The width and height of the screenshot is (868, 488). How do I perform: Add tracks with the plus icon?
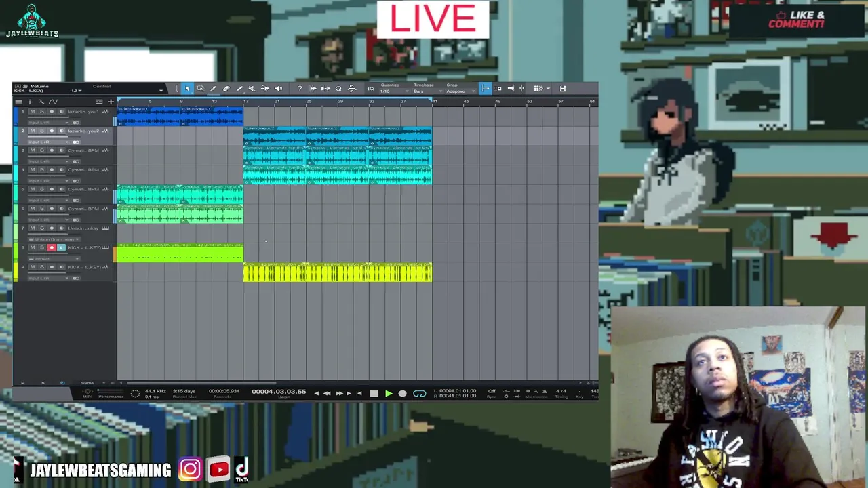pyautogui.click(x=111, y=102)
